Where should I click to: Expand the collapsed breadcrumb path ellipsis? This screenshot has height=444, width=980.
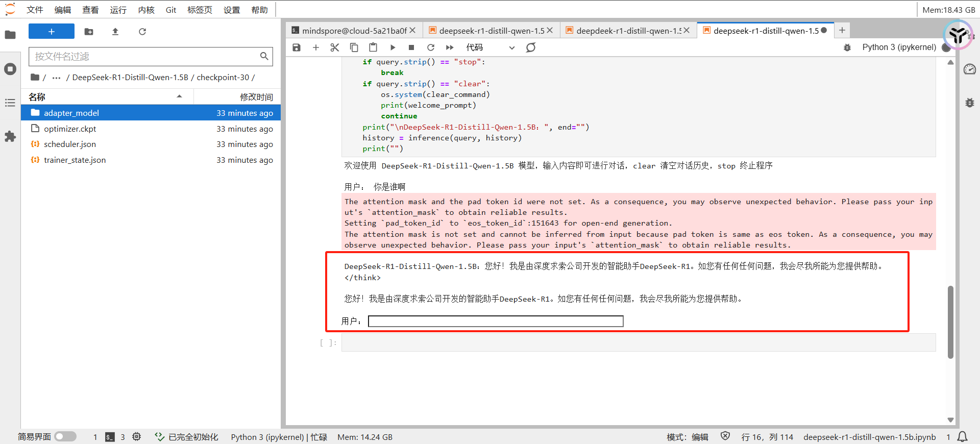pos(56,78)
